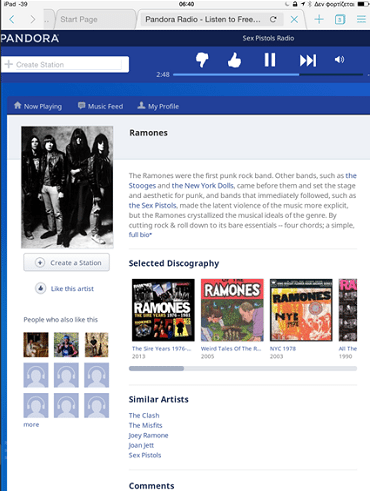The height and width of the screenshot is (491, 370).
Task: Click the song progress bar
Action: 268,75
